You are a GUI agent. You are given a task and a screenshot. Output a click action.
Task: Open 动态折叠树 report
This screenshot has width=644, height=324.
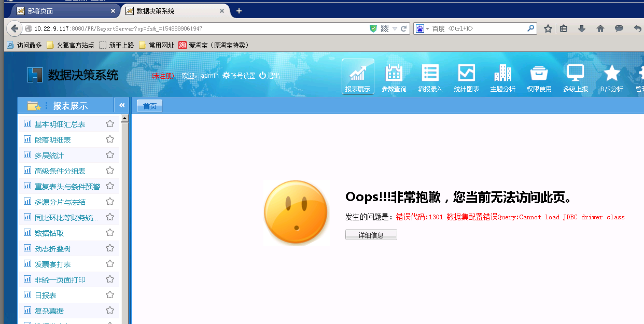[52, 249]
